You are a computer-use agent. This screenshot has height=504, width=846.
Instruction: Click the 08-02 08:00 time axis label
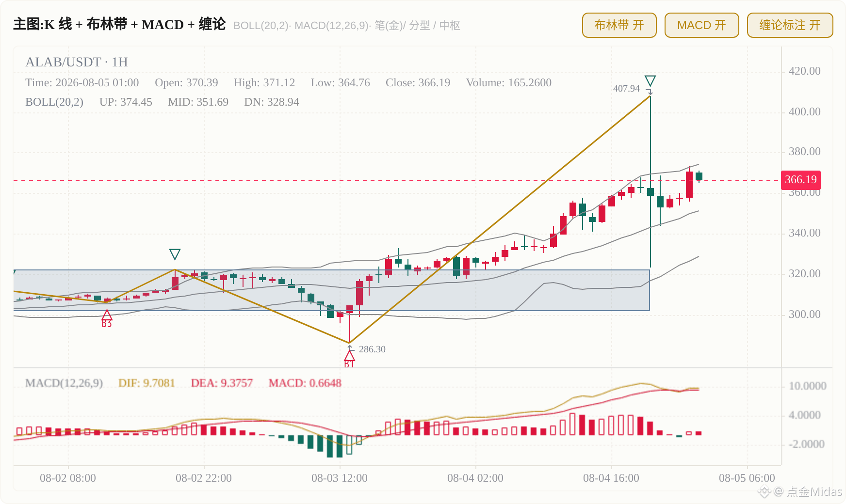pyautogui.click(x=68, y=478)
